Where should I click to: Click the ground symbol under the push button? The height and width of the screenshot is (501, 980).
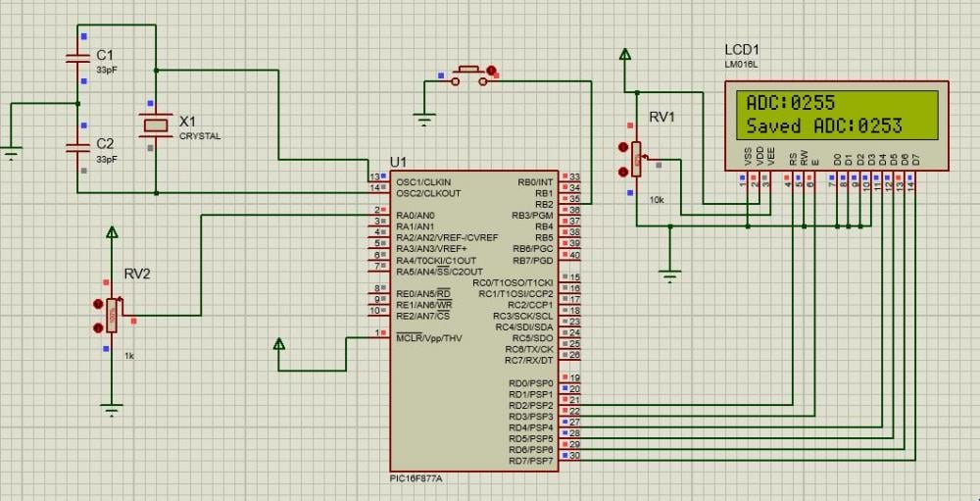(x=423, y=122)
